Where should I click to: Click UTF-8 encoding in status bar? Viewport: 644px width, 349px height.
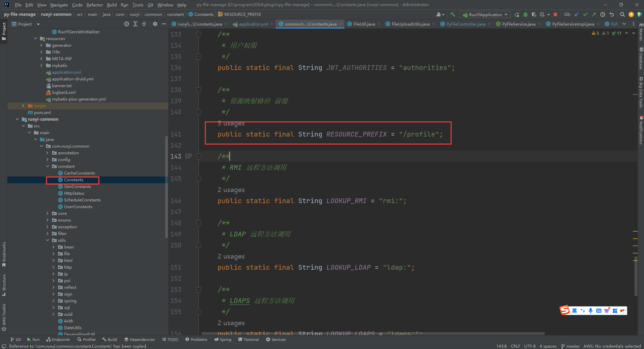pyautogui.click(x=530, y=346)
